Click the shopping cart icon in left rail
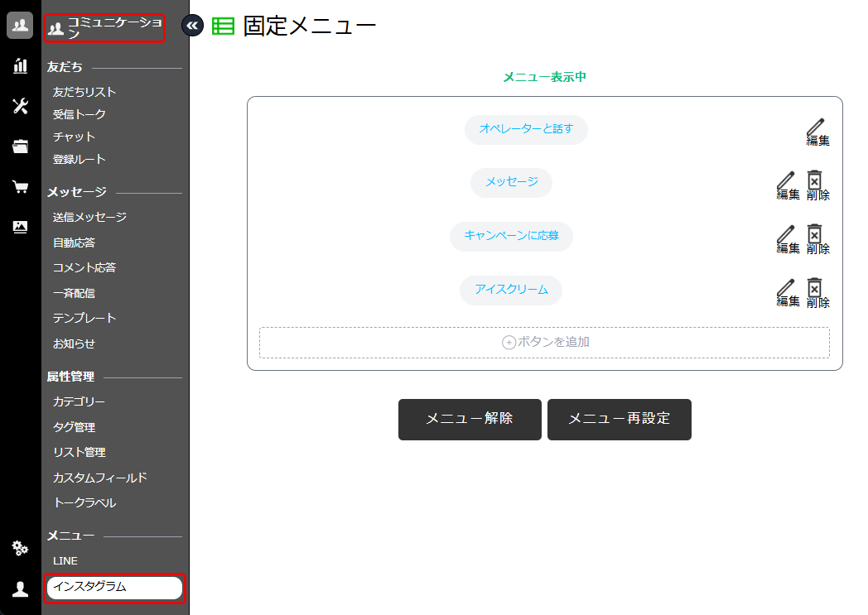This screenshot has width=868, height=615. [x=20, y=187]
